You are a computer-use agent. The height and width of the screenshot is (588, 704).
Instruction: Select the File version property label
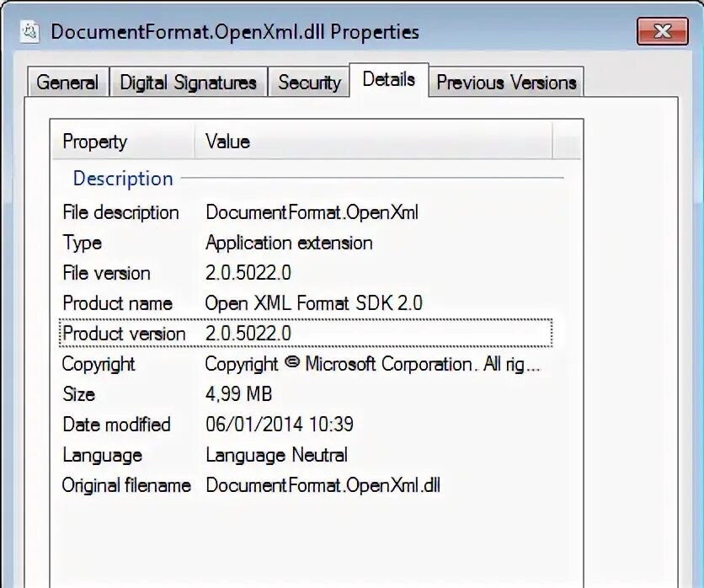click(x=106, y=273)
